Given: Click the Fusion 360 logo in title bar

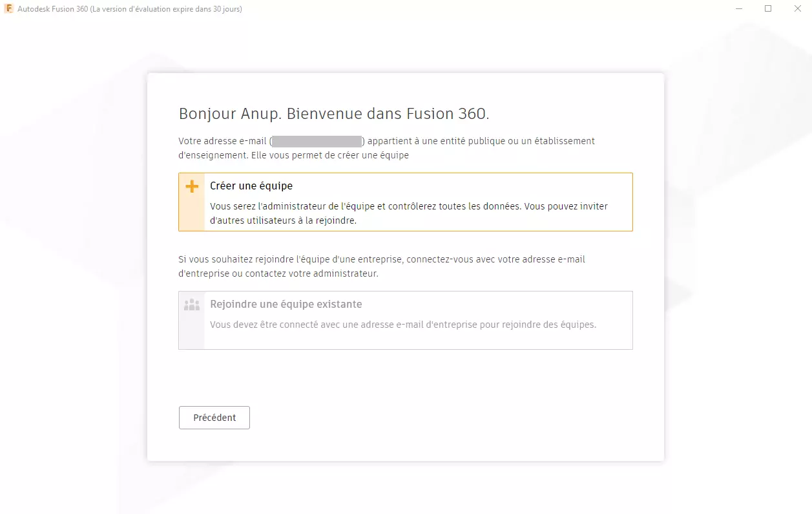Looking at the screenshot, I should tap(9, 9).
